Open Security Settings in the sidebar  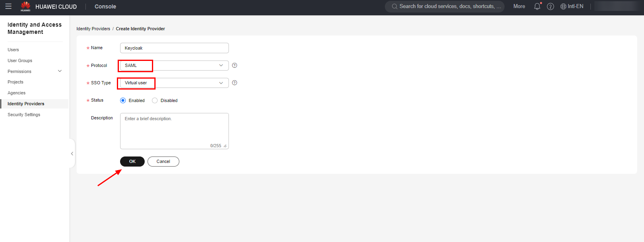click(x=24, y=115)
